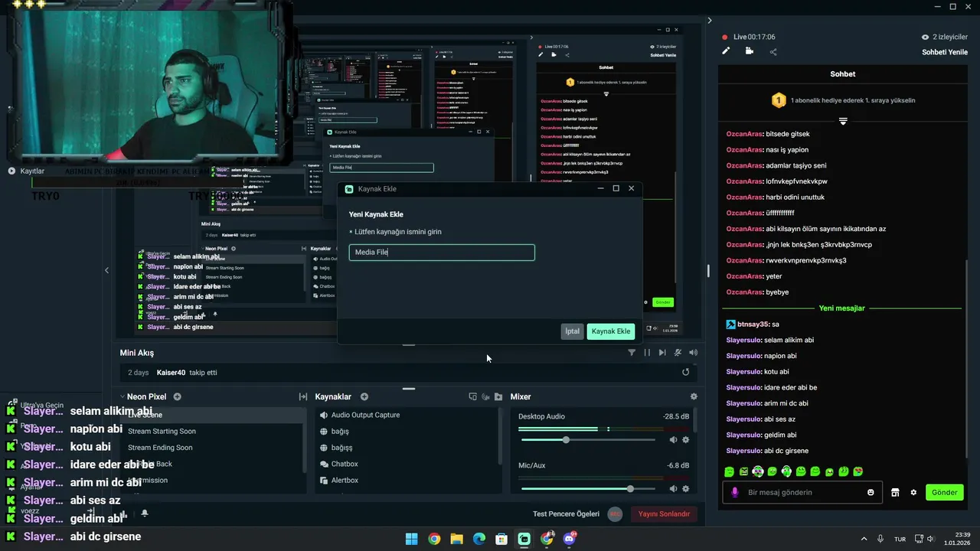The image size is (980, 551).
Task: Focus the source name field containing Media File
Action: click(x=442, y=253)
